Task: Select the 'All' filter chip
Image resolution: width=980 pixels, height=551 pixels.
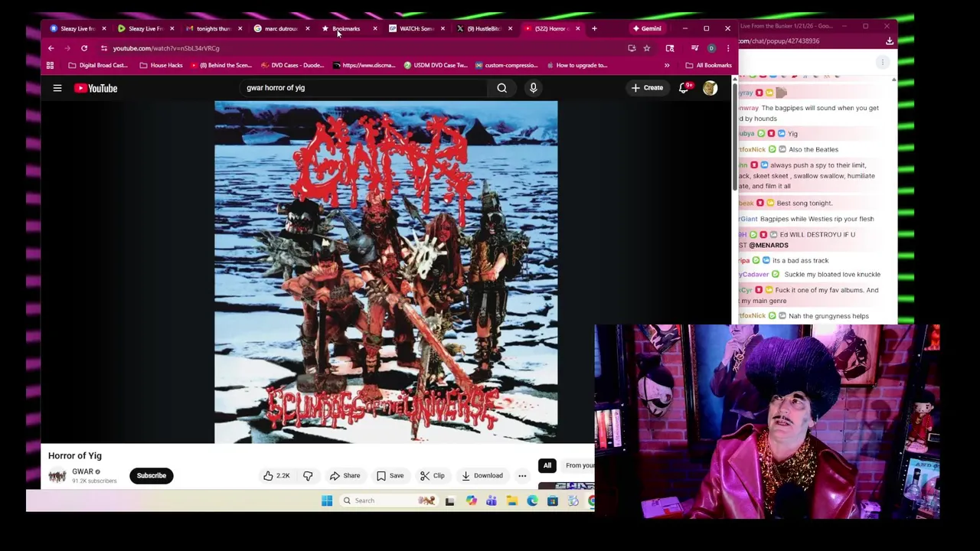Action: click(547, 465)
